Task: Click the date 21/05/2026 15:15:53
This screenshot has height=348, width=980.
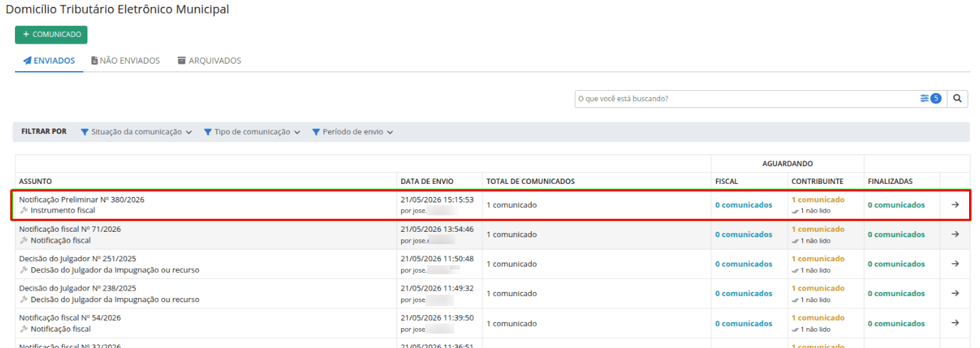Action: [437, 200]
